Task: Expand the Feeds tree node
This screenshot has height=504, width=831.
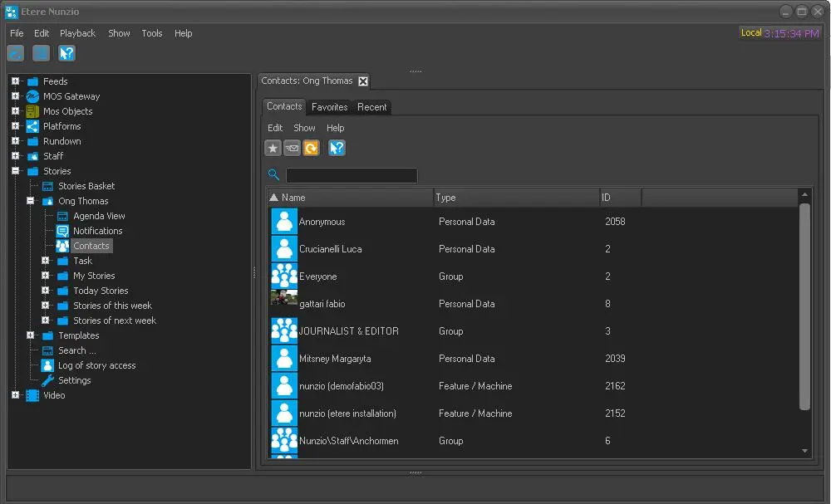Action: coord(15,81)
